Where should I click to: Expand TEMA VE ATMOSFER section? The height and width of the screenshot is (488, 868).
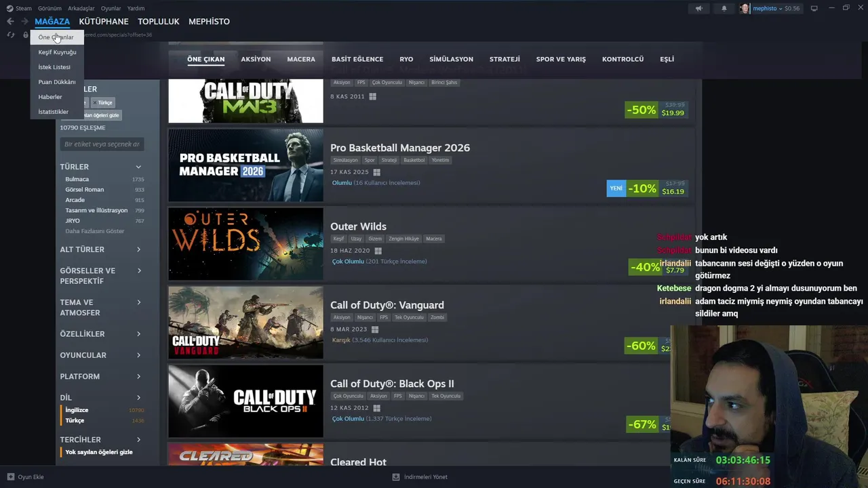tap(138, 302)
